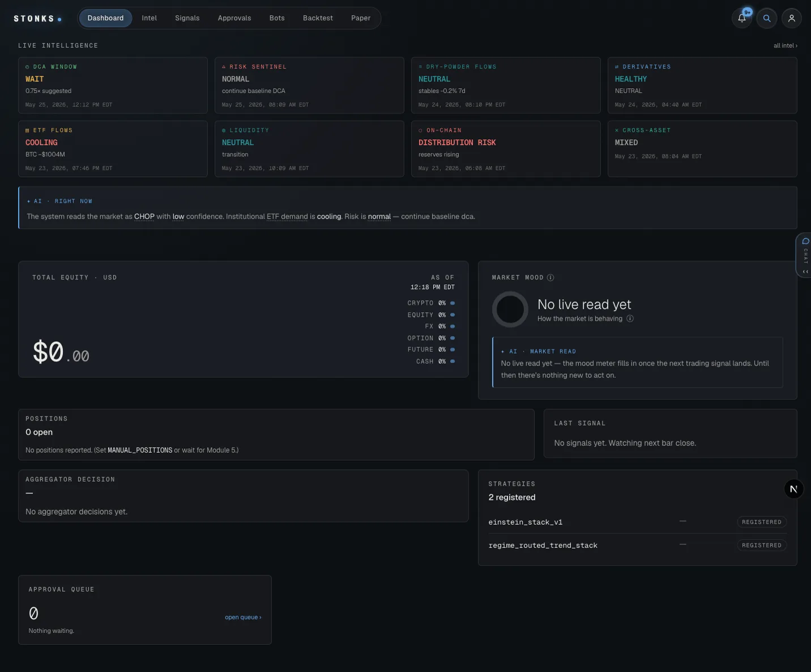
Task: Click REGISTERED badge for einstein_stack_v1
Action: [x=762, y=522]
